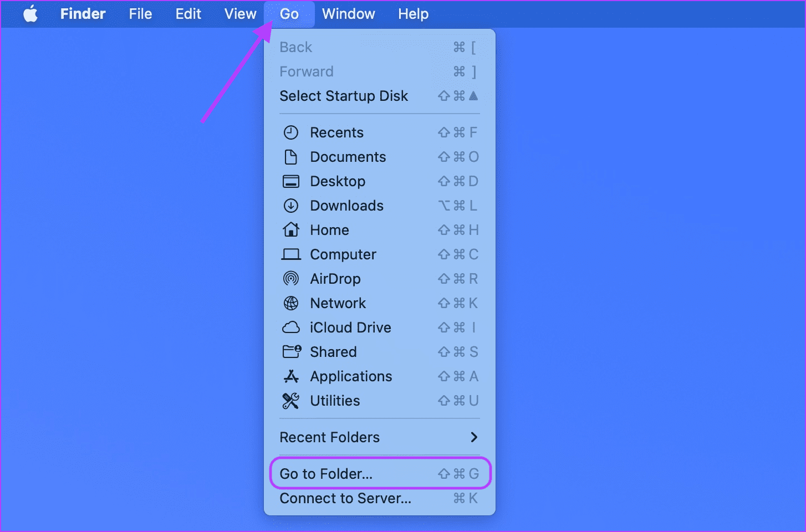This screenshot has width=806, height=532.
Task: Click the AirDrop radar icon
Action: (291, 279)
